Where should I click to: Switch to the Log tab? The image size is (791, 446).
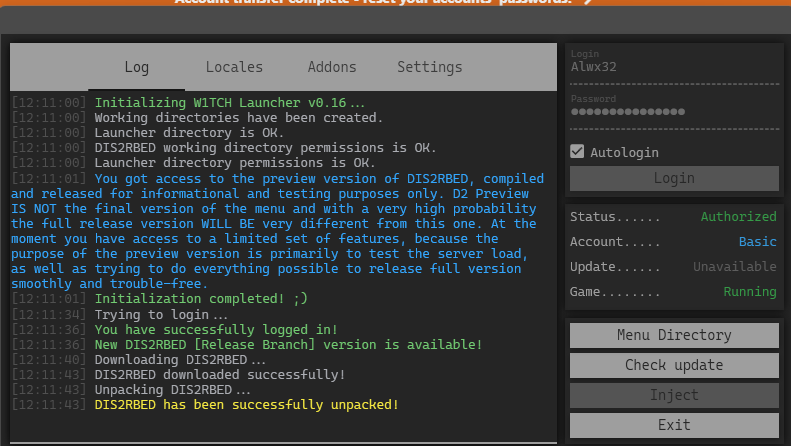coord(137,67)
